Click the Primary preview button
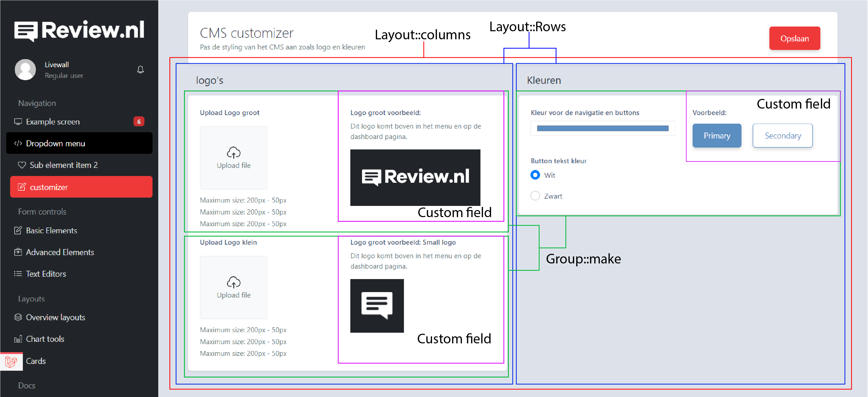 coord(717,135)
